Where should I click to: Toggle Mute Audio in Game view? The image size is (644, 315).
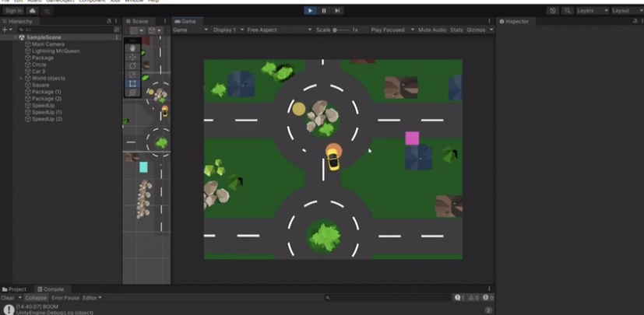[432, 30]
